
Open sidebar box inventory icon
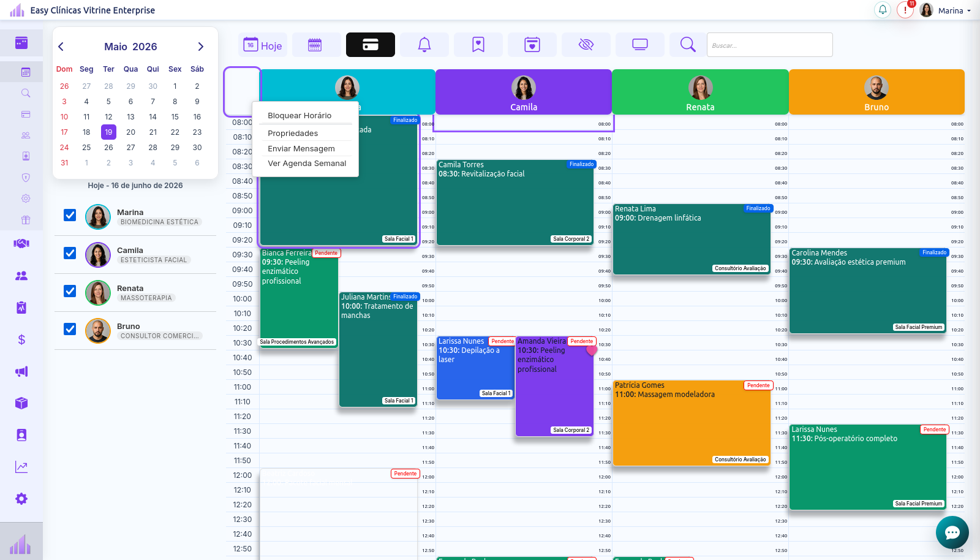pyautogui.click(x=21, y=403)
